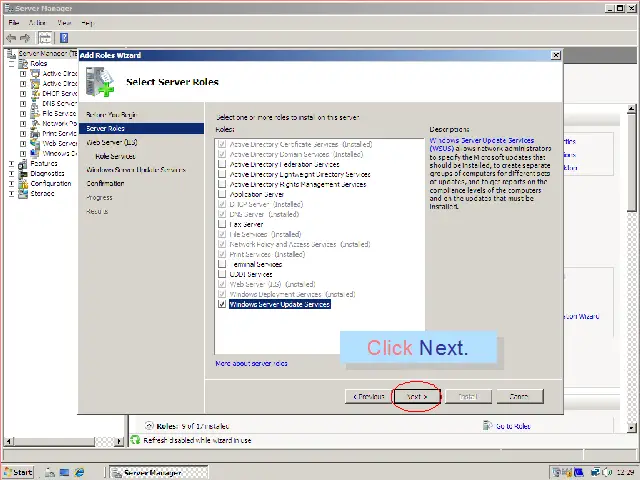Click the Next button
The width and height of the screenshot is (640, 480).
point(417,396)
